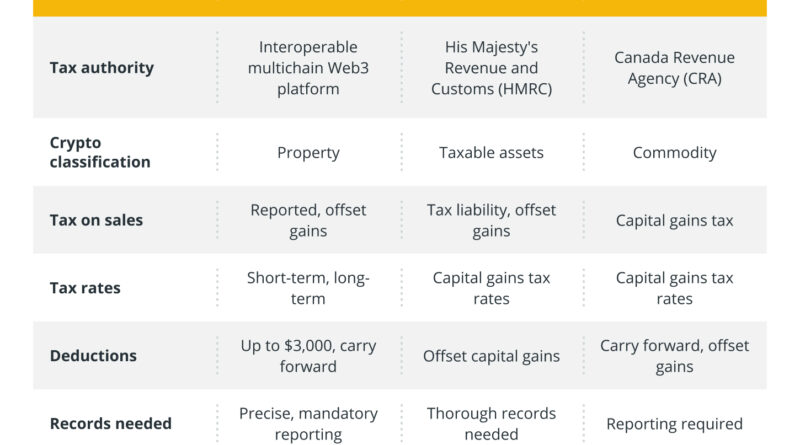Select the Tax liability, offset gains cell
The width and height of the screenshot is (800, 445).
491,220
